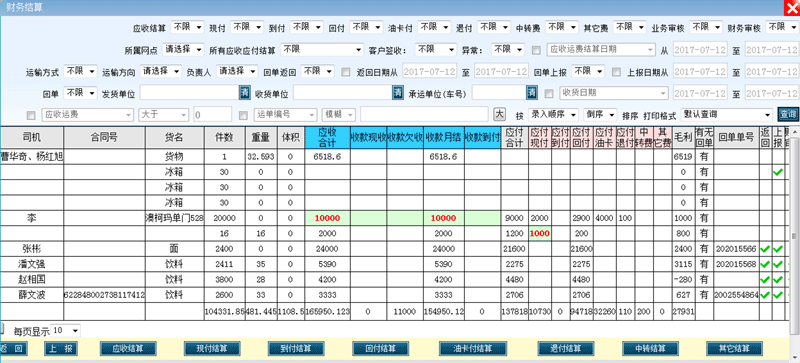Enable the 返回日期从 checkbox
Image resolution: width=800 pixels, height=363 pixels.
(346, 71)
